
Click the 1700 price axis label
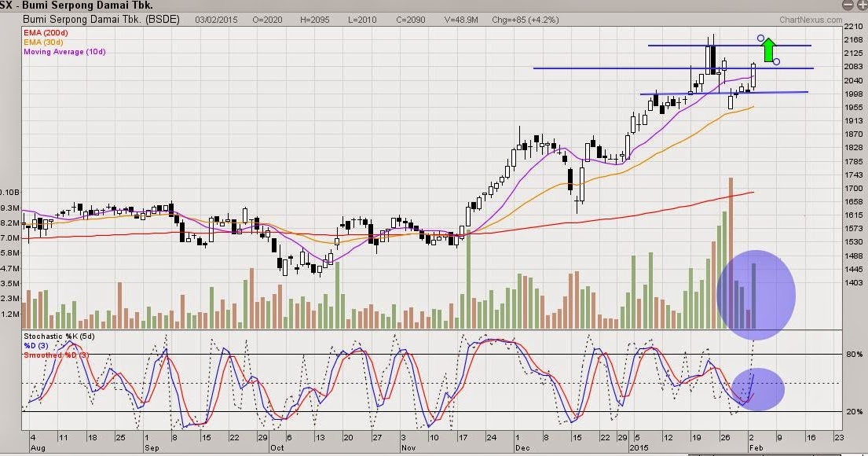tap(854, 188)
